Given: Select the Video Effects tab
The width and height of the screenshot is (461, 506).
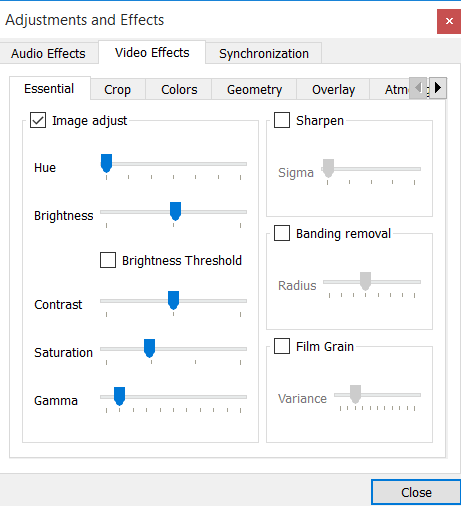Looking at the screenshot, I should [x=152, y=52].
